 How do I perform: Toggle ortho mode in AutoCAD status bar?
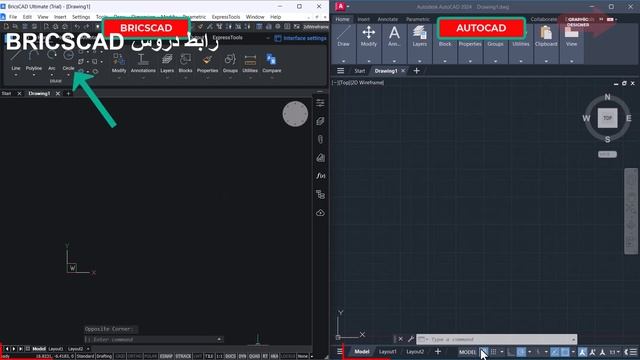(x=511, y=352)
